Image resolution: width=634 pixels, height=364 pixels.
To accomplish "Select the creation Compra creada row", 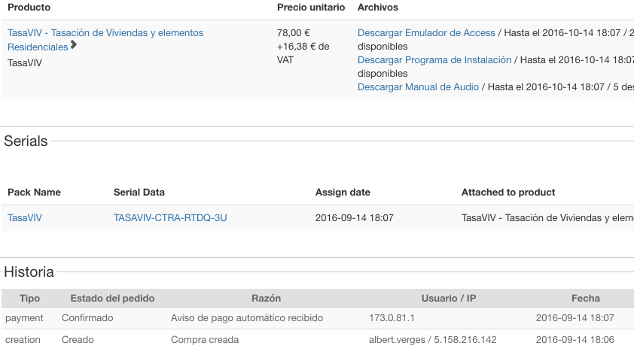I will point(318,340).
